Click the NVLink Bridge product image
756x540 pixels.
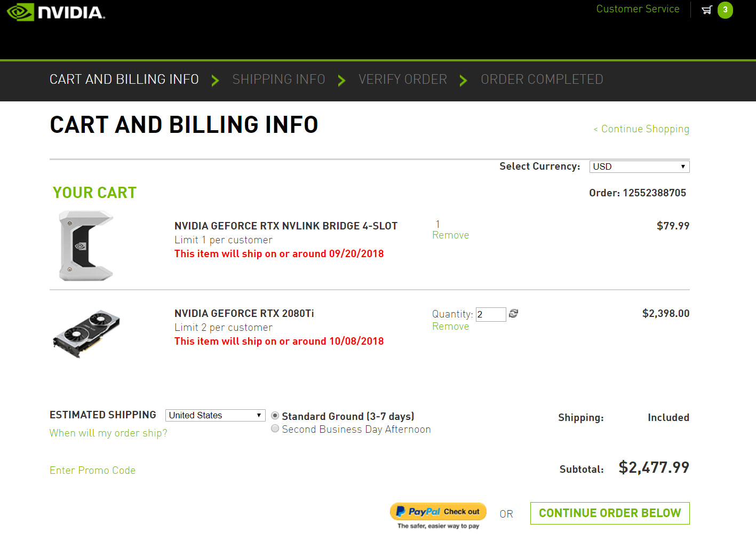click(x=86, y=245)
